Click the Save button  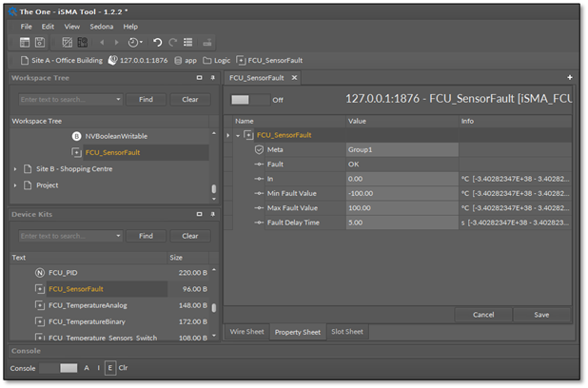541,315
